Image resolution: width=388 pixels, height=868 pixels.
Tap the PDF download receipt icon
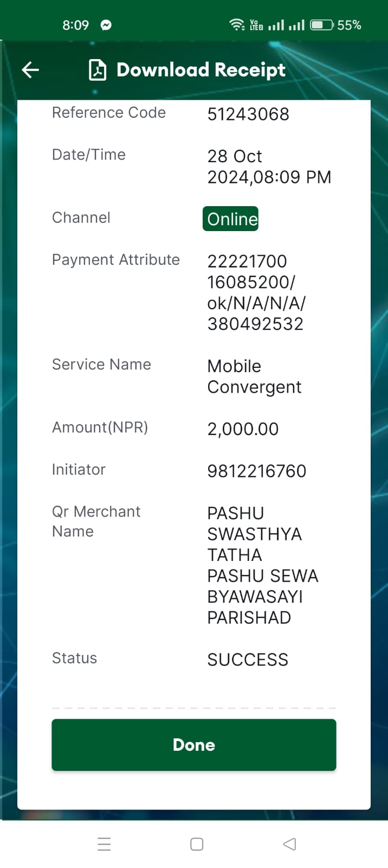coord(98,70)
